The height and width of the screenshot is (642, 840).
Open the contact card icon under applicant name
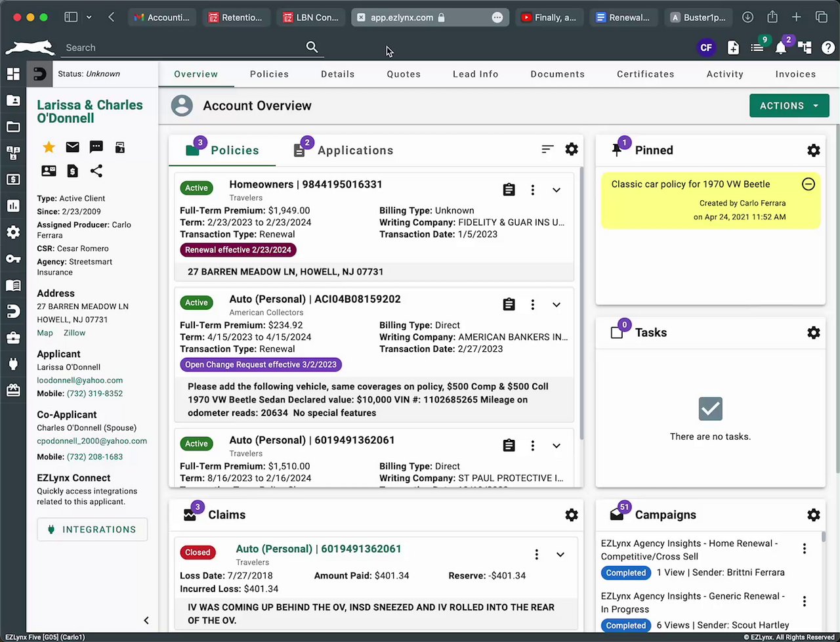click(49, 171)
